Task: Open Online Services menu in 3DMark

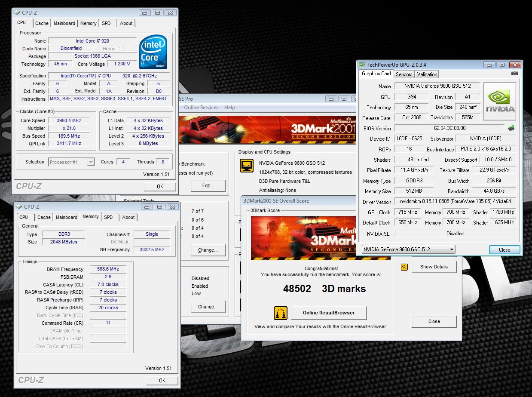Action: point(201,108)
